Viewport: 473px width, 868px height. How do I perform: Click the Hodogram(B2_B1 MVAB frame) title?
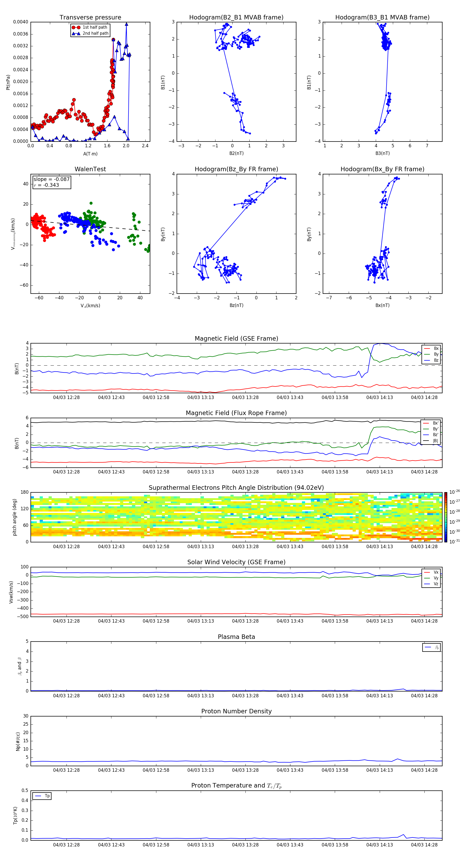[x=236, y=18]
